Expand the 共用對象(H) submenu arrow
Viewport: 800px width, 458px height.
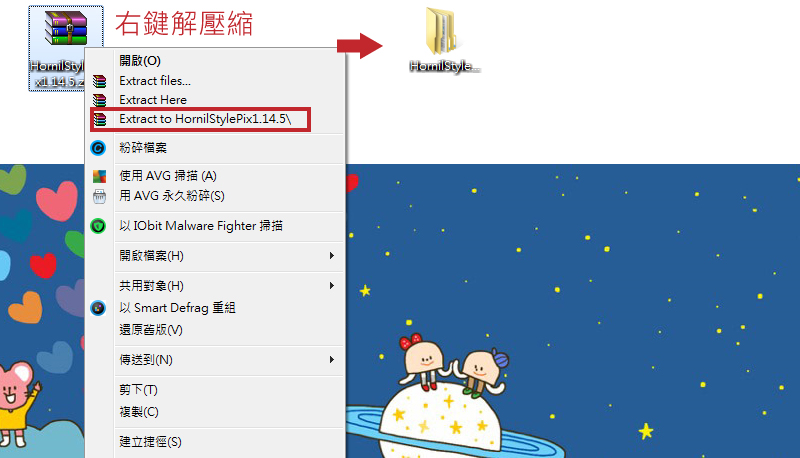[332, 286]
